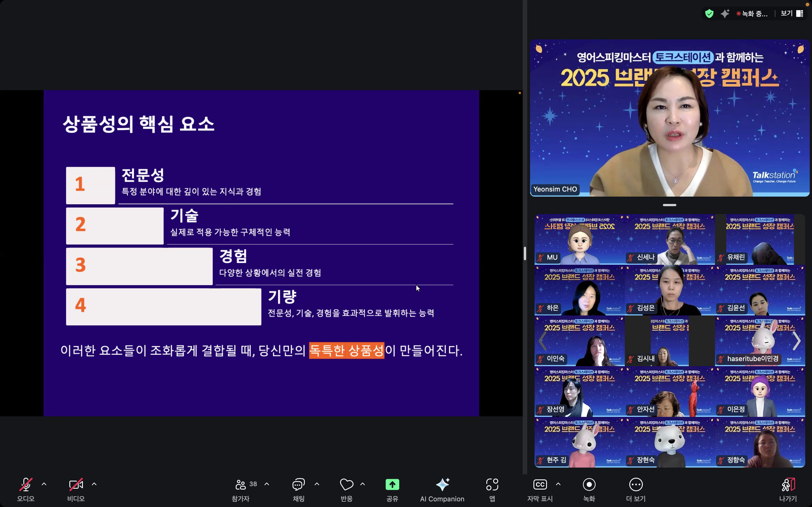
Task: Select the 정향숙 participant video thumbnail
Action: pos(760,442)
